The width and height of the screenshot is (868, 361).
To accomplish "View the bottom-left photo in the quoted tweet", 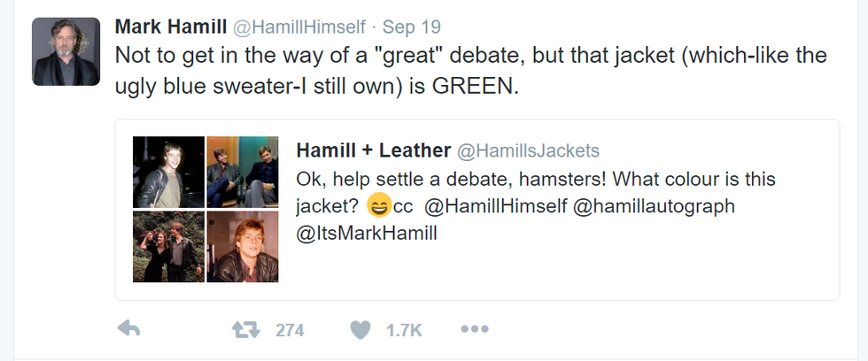I will pyautogui.click(x=168, y=246).
